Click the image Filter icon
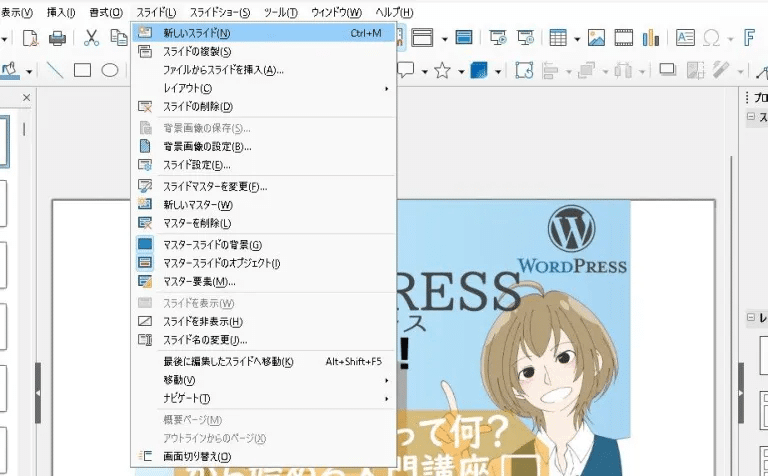768x476 pixels. [x=722, y=71]
